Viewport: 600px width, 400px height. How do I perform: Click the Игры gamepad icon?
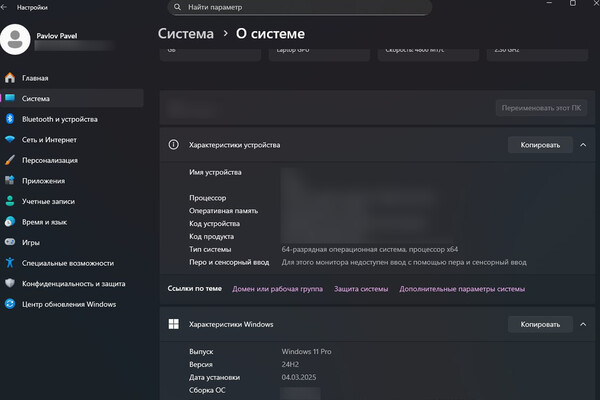10,242
